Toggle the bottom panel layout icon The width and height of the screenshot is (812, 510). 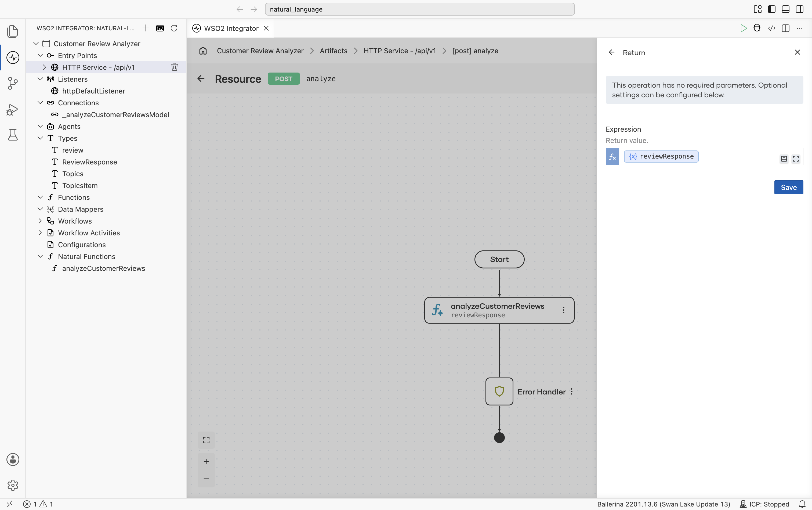click(x=785, y=9)
